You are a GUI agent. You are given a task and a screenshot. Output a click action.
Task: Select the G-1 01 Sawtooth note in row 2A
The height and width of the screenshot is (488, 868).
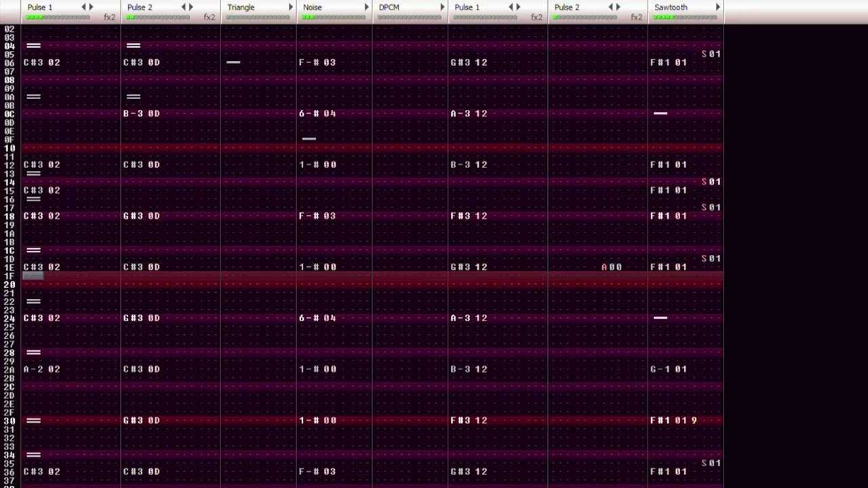669,369
